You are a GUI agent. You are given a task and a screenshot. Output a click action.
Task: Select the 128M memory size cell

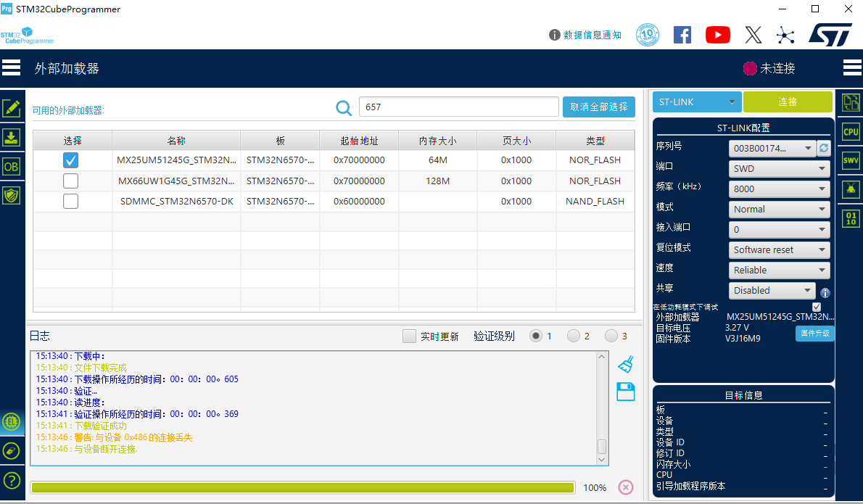tap(437, 181)
